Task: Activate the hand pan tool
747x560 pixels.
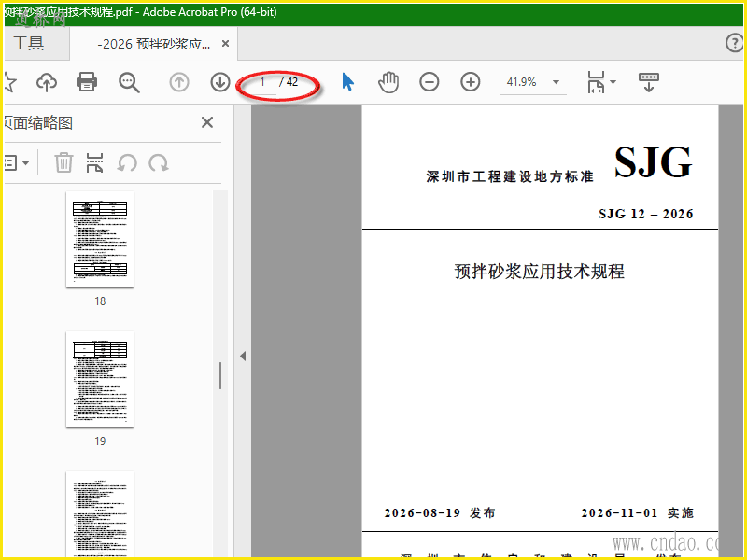Action: 388,82
